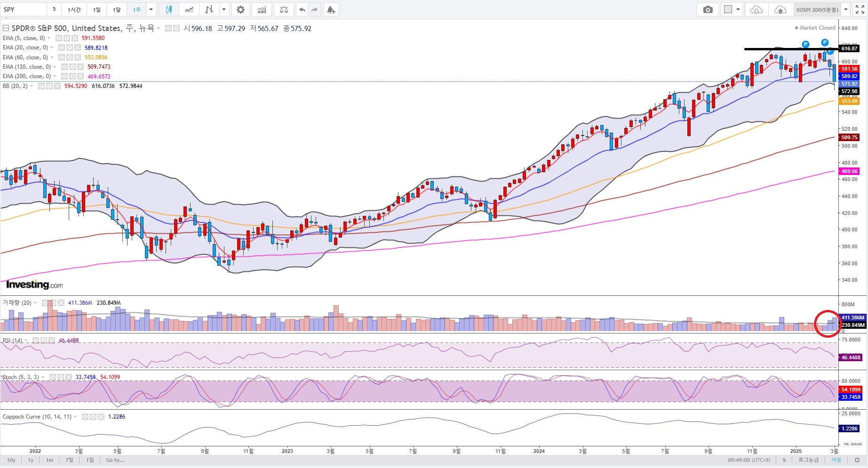868x468 pixels.
Task: Click the layout square swatch button
Action: point(728,9)
